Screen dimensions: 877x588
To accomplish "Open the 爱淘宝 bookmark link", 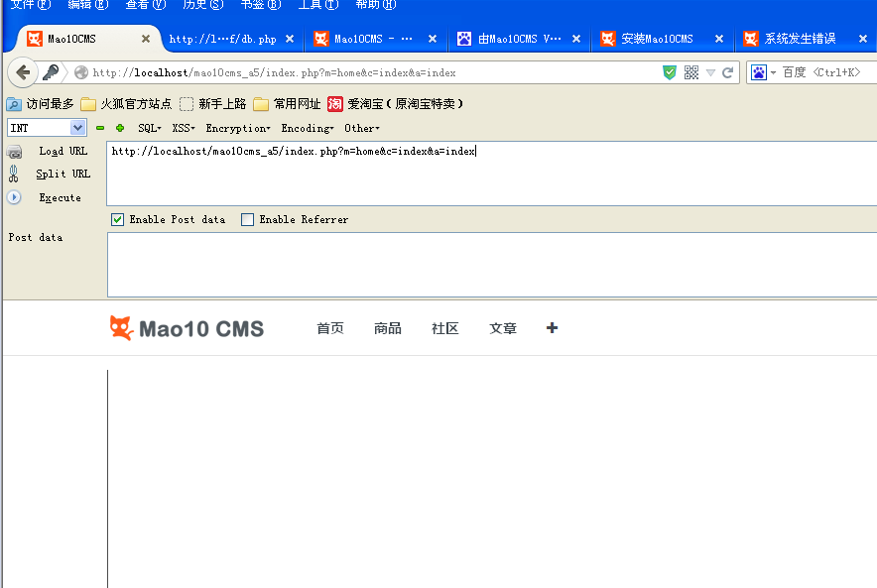I will 396,104.
